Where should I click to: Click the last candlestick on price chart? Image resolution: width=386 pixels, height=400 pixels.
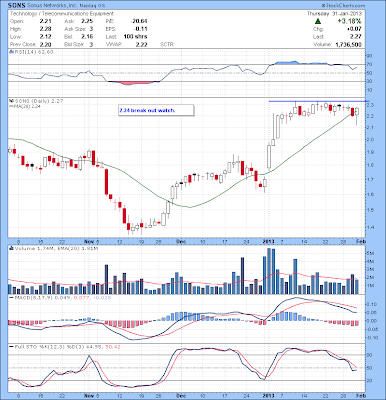pos(357,115)
